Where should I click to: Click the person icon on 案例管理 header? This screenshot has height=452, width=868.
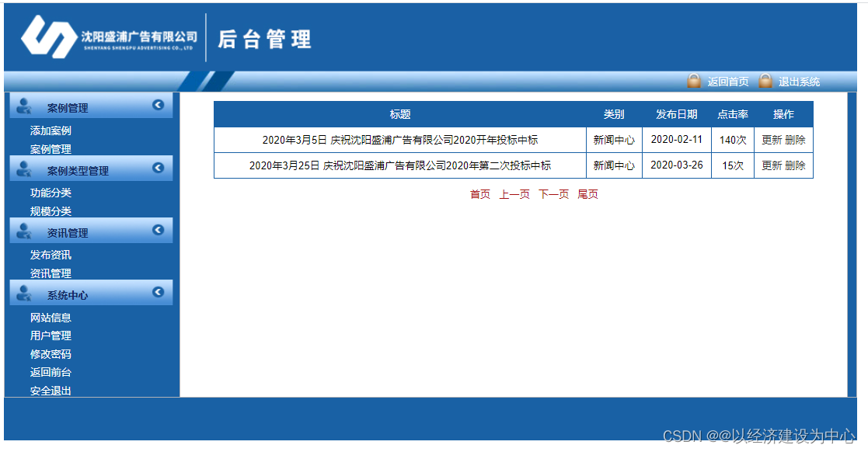tap(24, 105)
